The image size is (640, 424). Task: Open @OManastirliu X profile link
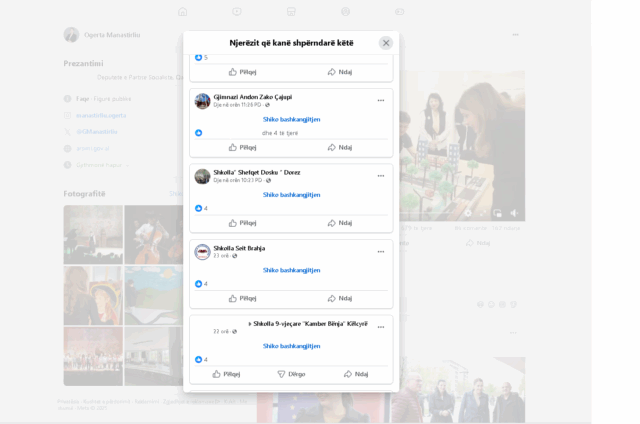[97, 132]
